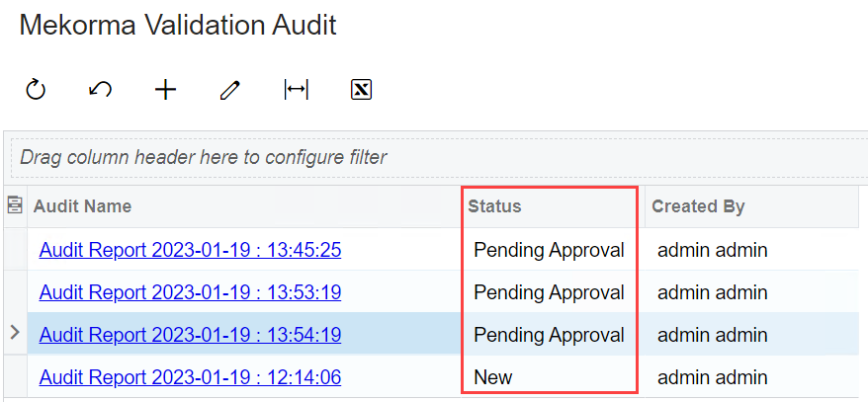This screenshot has height=402, width=868.
Task: Open Audit Report 2023-01-19 : 13:45:25
Action: tap(190, 250)
